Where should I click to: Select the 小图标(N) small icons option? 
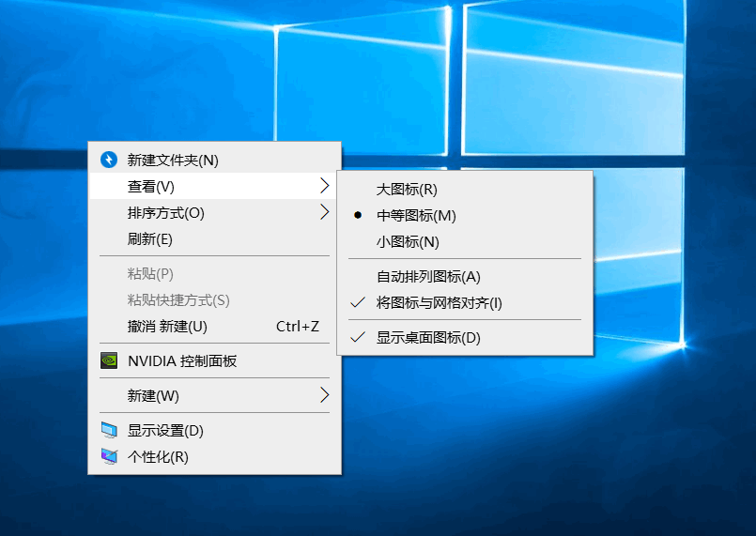465,241
